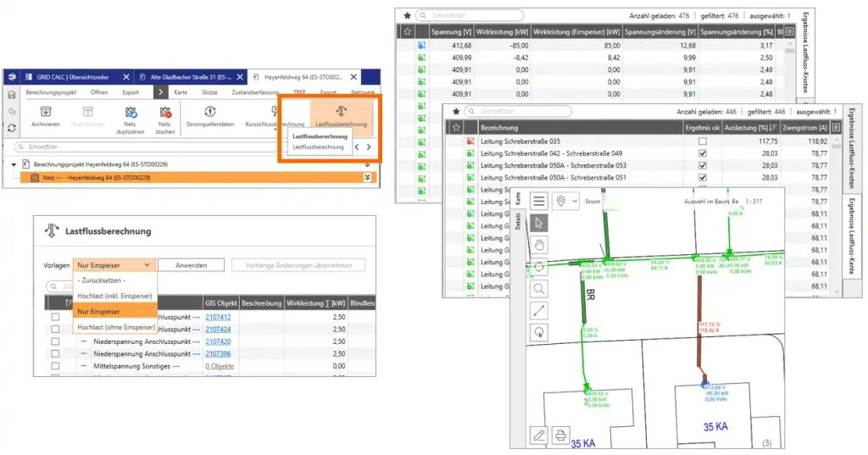This screenshot has height=455, width=868.
Task: Check the row with GIS Objekt 2107420
Action: point(55,341)
